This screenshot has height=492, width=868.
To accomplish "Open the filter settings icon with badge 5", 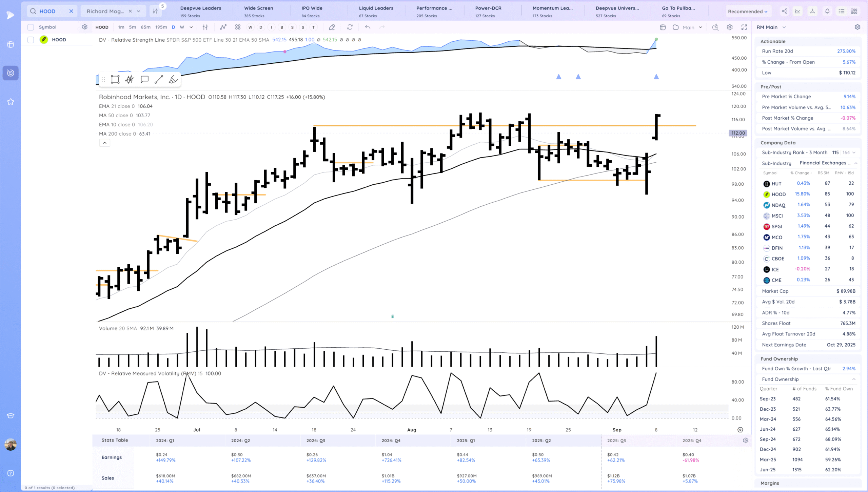I will point(155,11).
